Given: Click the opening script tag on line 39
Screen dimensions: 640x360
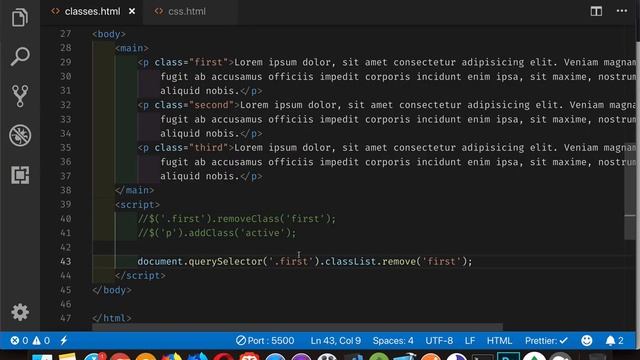Looking at the screenshot, I should [138, 204].
